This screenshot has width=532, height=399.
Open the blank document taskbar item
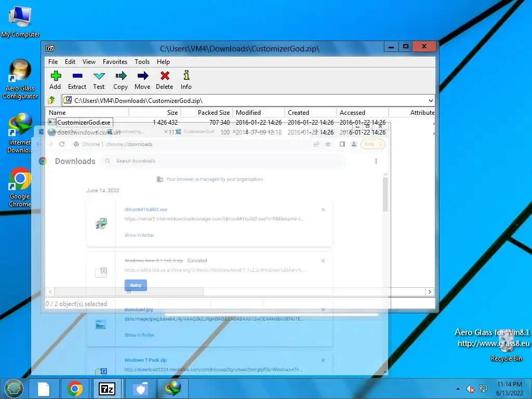[x=44, y=389]
